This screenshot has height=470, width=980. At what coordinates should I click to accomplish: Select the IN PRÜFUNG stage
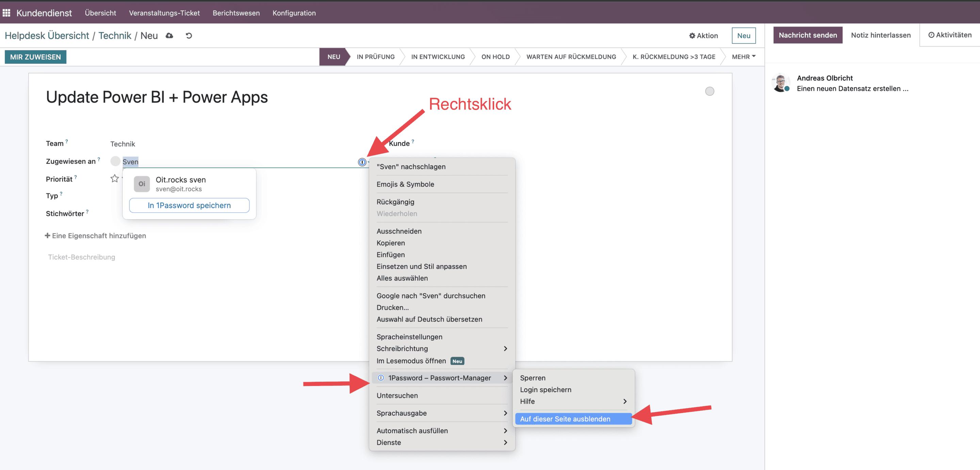[x=375, y=57]
